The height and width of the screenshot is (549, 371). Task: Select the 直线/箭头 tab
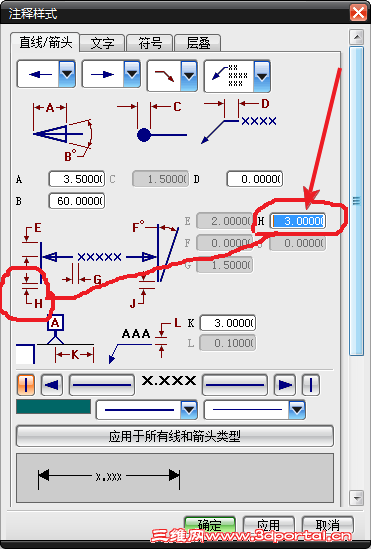[45, 42]
